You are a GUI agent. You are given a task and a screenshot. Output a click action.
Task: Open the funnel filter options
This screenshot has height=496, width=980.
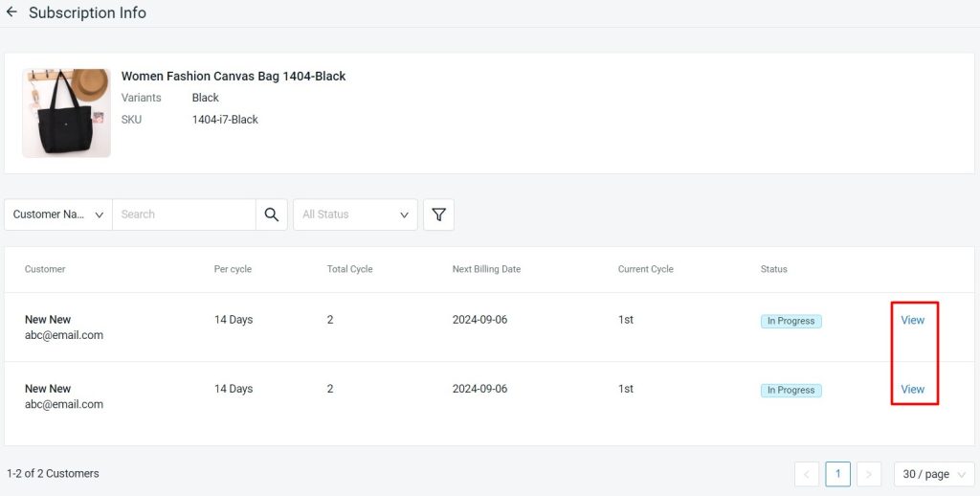(x=438, y=214)
